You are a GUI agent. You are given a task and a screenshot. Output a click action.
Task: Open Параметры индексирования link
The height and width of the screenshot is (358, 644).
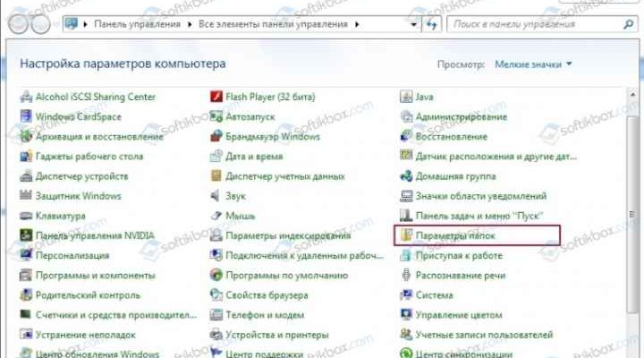click(288, 236)
